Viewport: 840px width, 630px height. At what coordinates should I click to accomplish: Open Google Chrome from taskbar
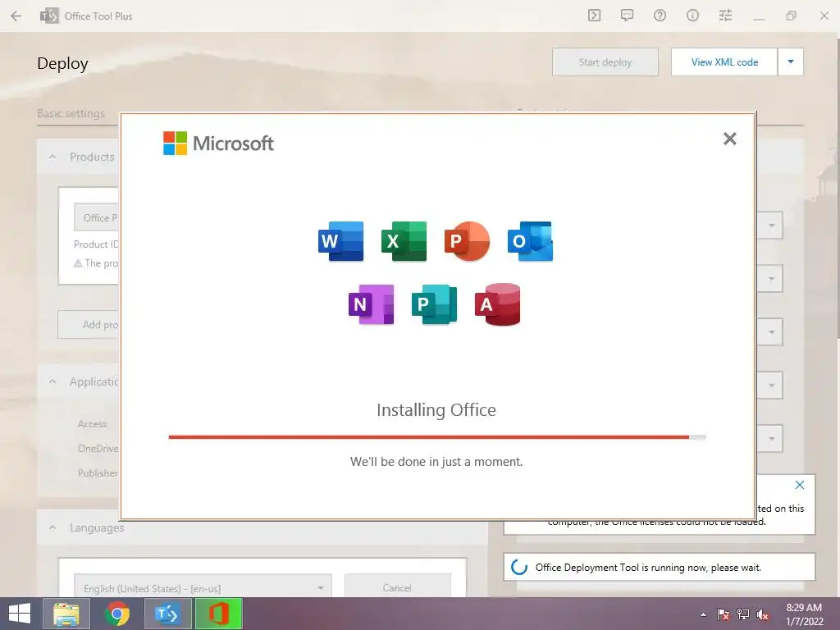pyautogui.click(x=116, y=614)
